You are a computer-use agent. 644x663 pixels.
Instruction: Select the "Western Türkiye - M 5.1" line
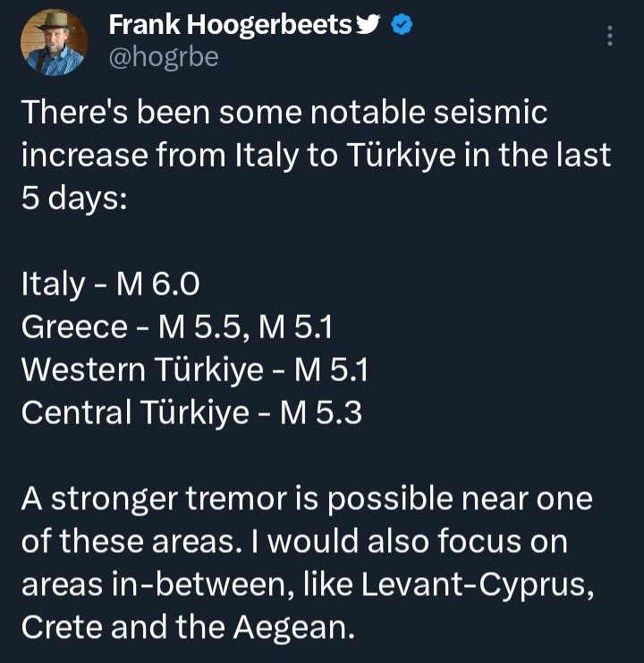point(195,370)
